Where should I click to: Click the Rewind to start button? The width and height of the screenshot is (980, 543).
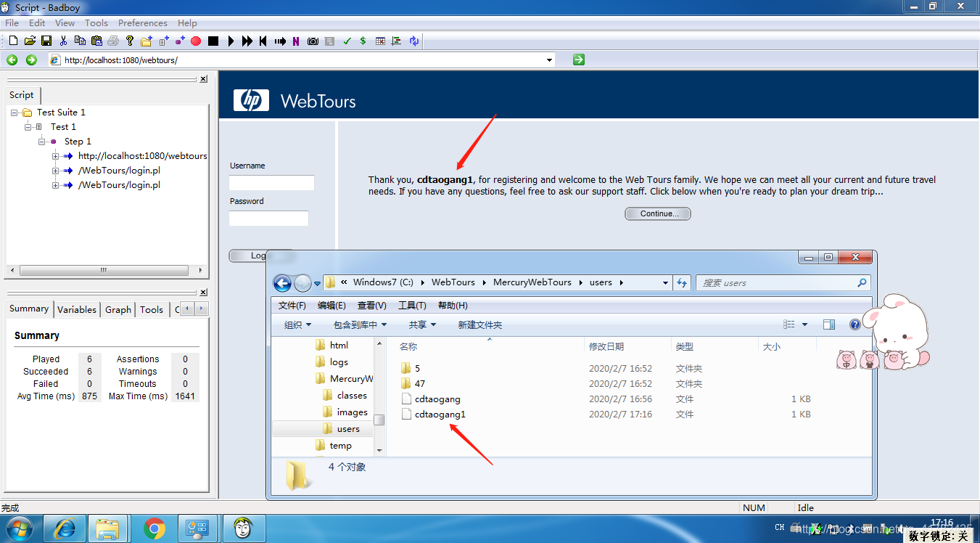point(263,41)
